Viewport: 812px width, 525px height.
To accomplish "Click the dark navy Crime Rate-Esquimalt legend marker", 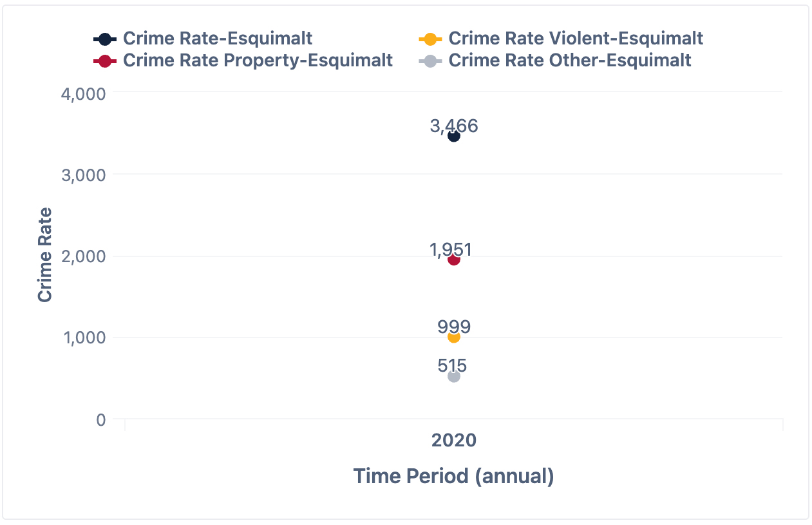I will (105, 39).
